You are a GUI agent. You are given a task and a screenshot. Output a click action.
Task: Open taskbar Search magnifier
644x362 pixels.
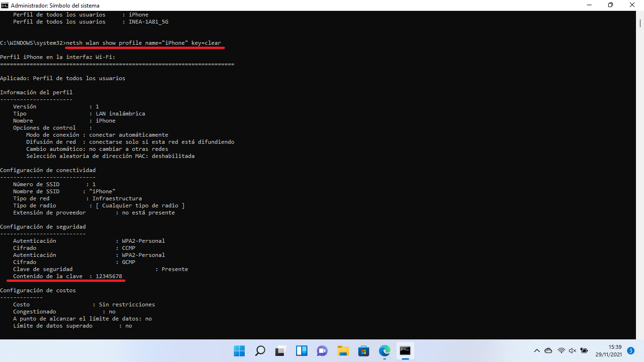click(x=260, y=351)
